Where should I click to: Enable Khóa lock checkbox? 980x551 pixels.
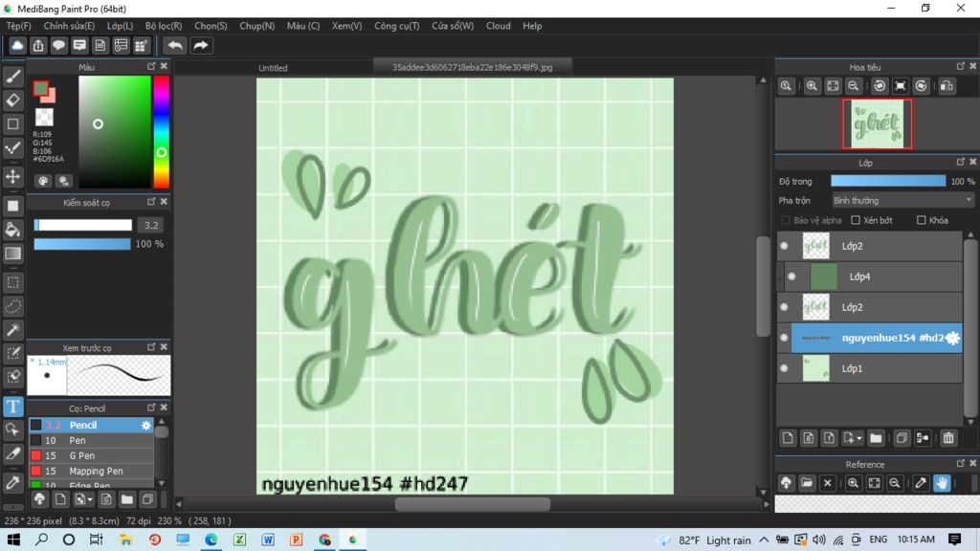click(x=922, y=221)
